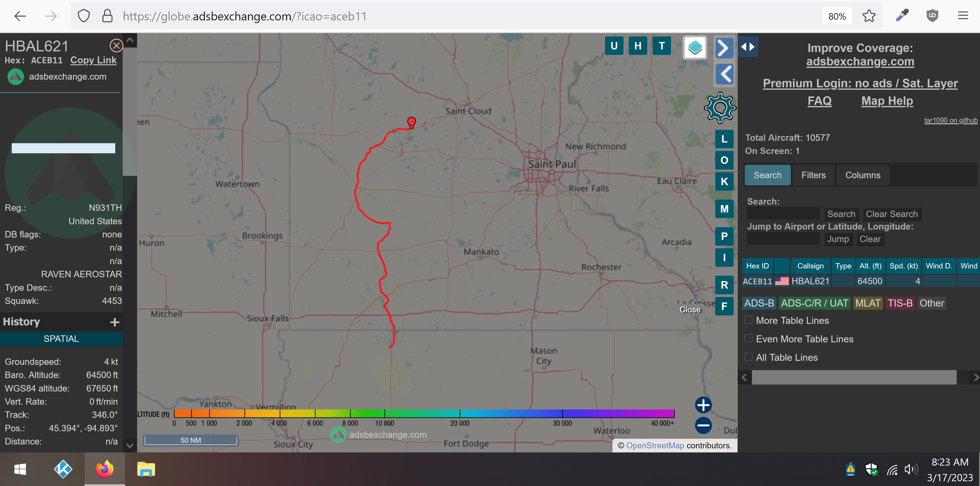
Task: Click the H map toggle button
Action: 638,46
